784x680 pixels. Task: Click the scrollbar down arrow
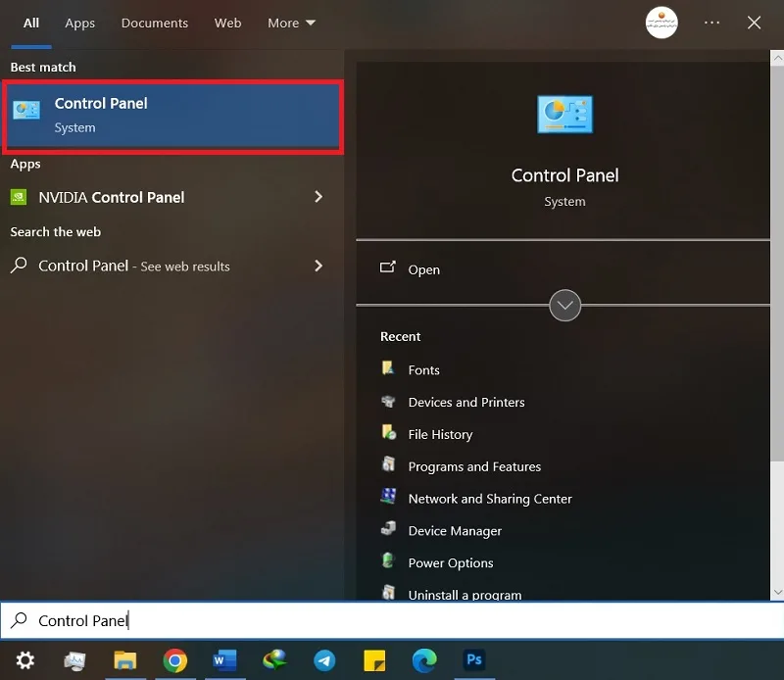tap(777, 592)
